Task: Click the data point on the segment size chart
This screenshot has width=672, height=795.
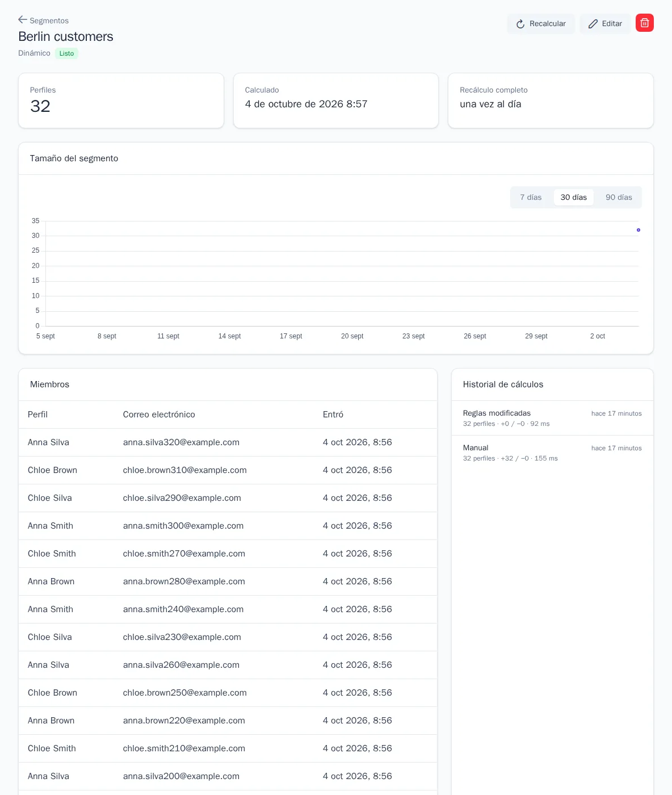Action: pyautogui.click(x=639, y=230)
